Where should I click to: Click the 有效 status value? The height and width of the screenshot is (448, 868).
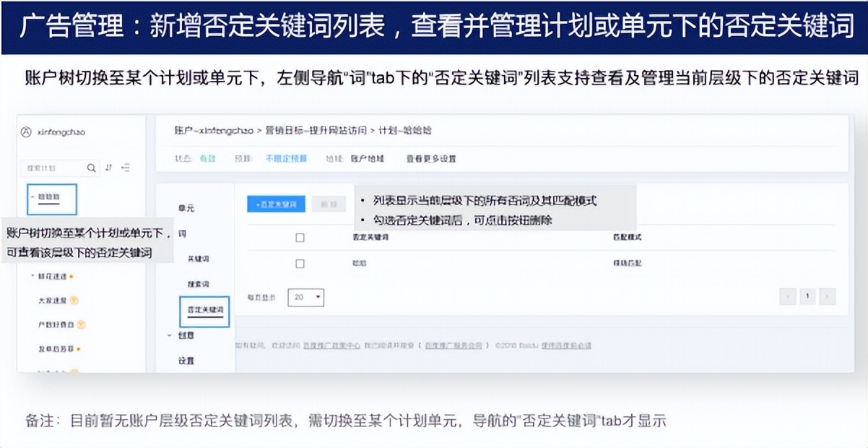[207, 158]
